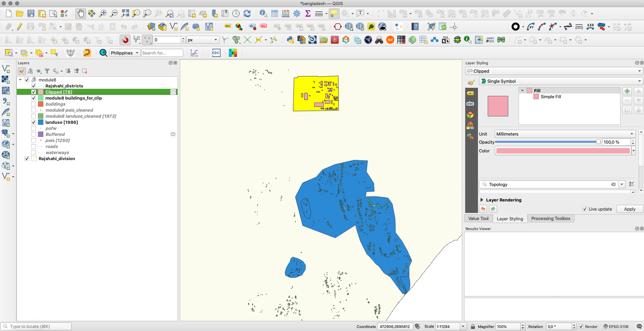Toggle module8 buildings_for_clip visibility
Viewport: 644px width, 331px height.
(x=34, y=98)
